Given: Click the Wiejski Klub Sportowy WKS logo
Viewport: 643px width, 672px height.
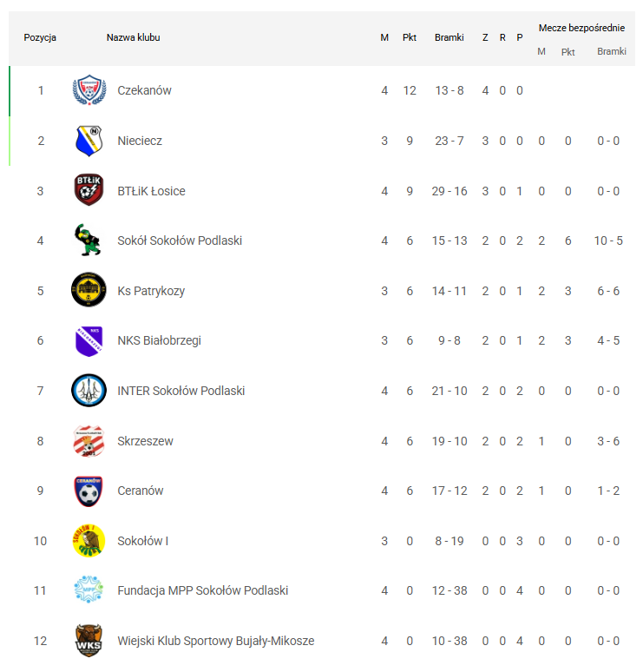Looking at the screenshot, I should click(x=89, y=641).
